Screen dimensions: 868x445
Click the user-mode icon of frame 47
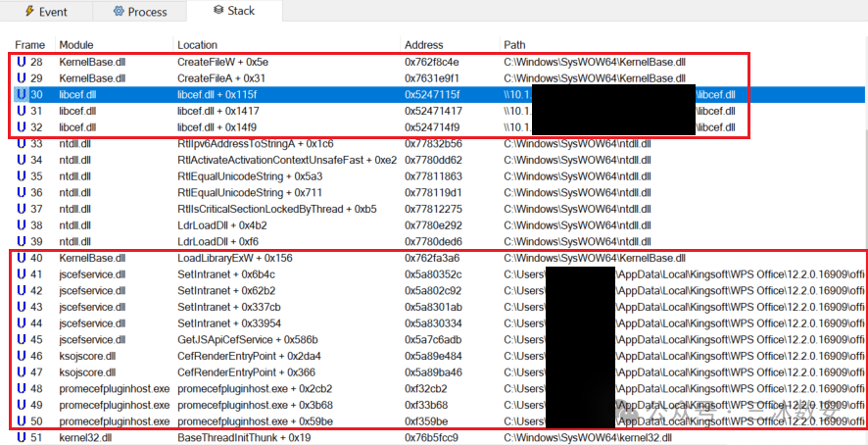pos(22,372)
